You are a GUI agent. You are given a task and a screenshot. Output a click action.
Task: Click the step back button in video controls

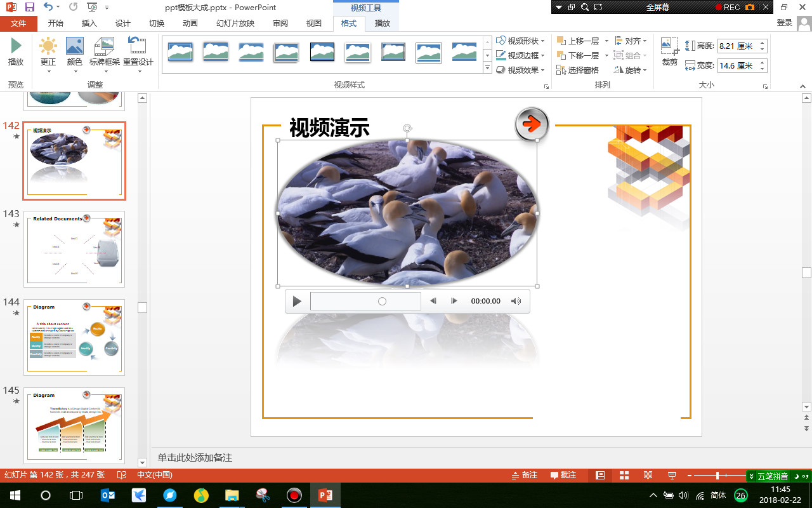[x=433, y=301]
